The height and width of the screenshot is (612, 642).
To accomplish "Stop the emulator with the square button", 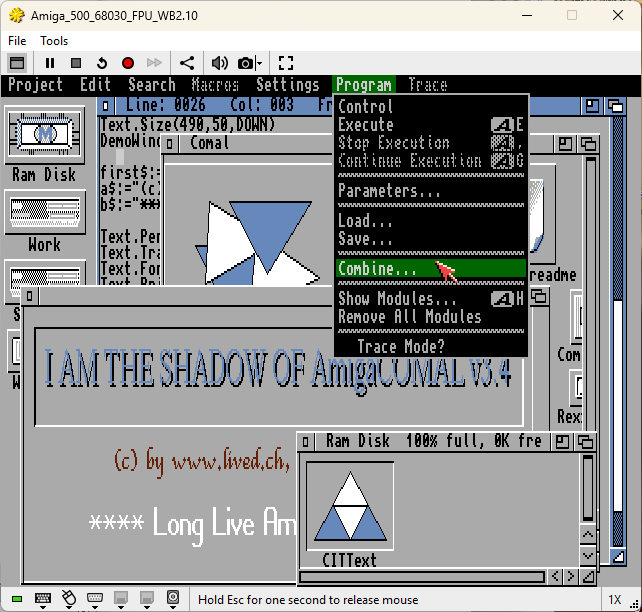I will point(76,63).
